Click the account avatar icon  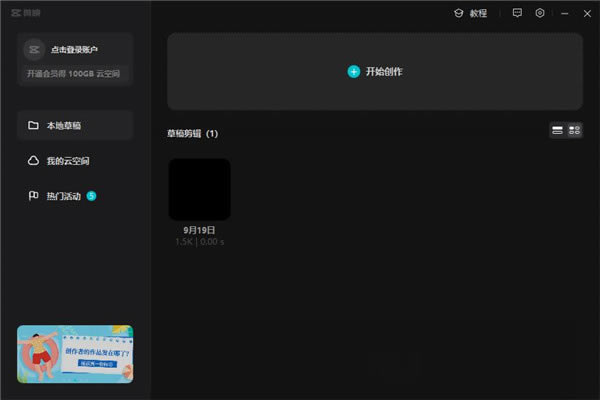click(x=33, y=49)
